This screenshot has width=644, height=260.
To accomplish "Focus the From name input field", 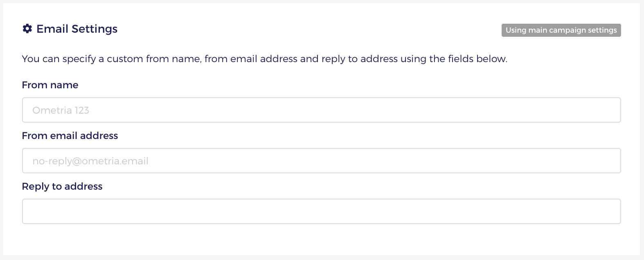I will (x=322, y=110).
